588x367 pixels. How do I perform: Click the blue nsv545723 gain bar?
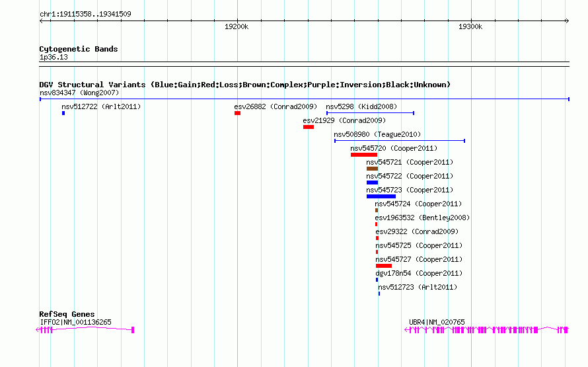tap(381, 196)
